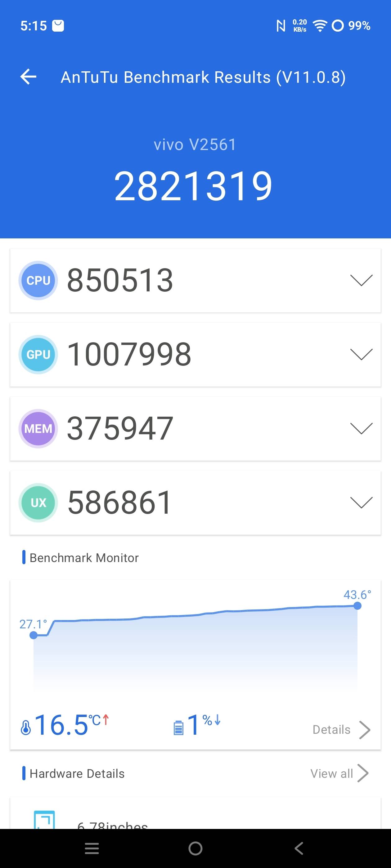Tap the notification icon beside the clock
391x868 pixels.
click(x=58, y=26)
